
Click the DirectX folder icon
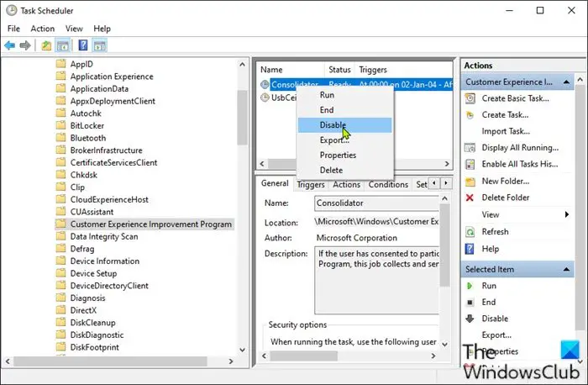point(60,310)
